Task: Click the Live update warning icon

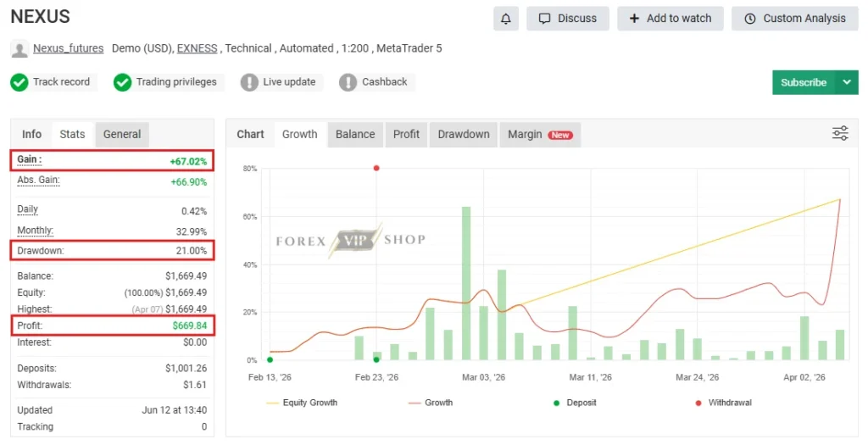Action: click(x=249, y=82)
